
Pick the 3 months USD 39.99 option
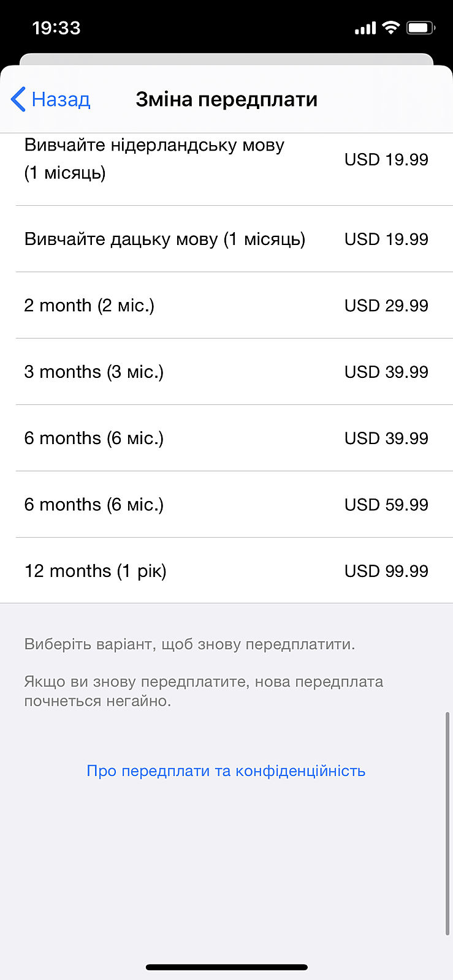(x=226, y=372)
